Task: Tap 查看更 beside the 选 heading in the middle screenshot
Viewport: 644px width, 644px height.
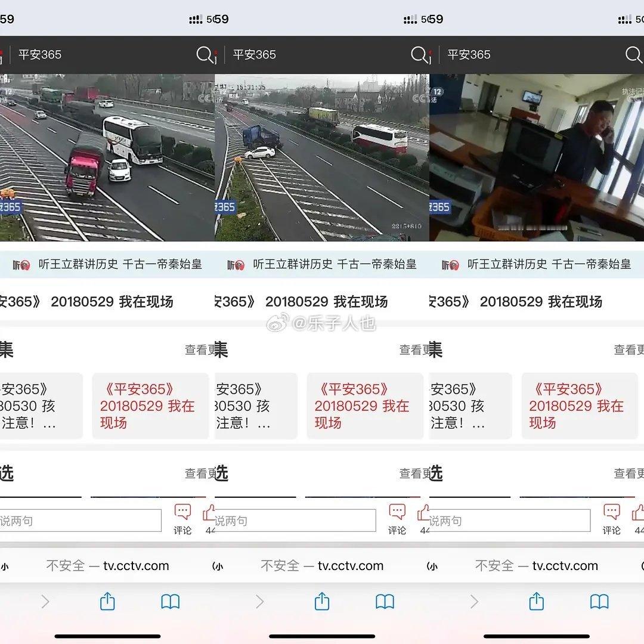Action: pos(414,473)
